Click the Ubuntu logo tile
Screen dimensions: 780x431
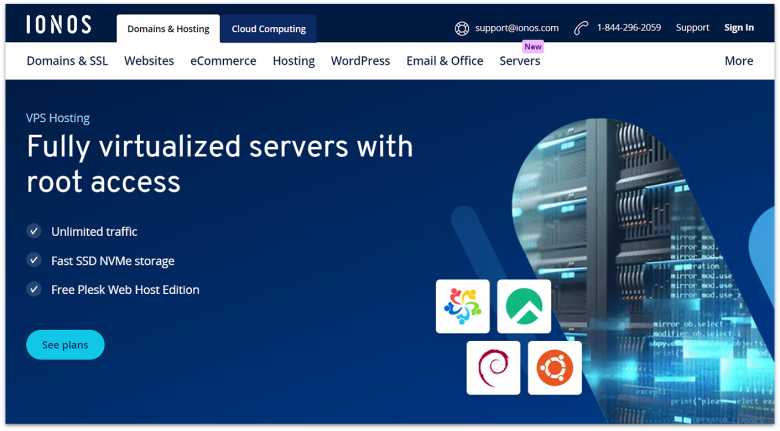[555, 368]
